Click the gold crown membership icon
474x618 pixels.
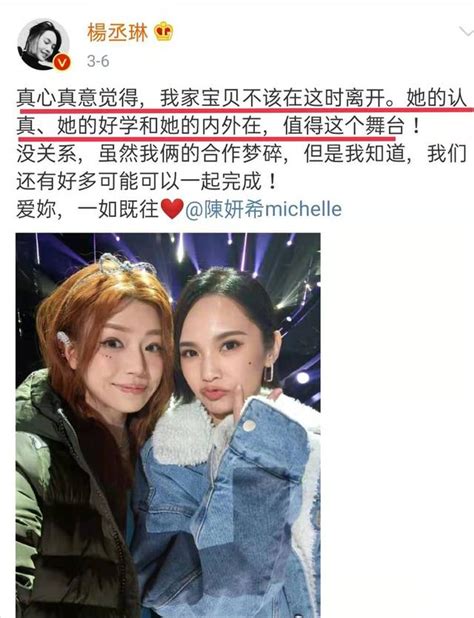click(x=164, y=32)
